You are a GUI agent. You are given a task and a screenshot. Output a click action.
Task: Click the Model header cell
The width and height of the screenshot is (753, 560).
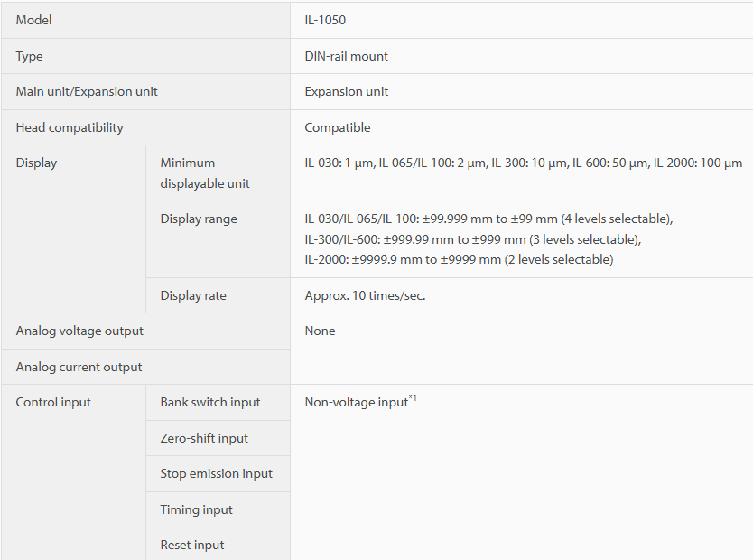(145, 20)
